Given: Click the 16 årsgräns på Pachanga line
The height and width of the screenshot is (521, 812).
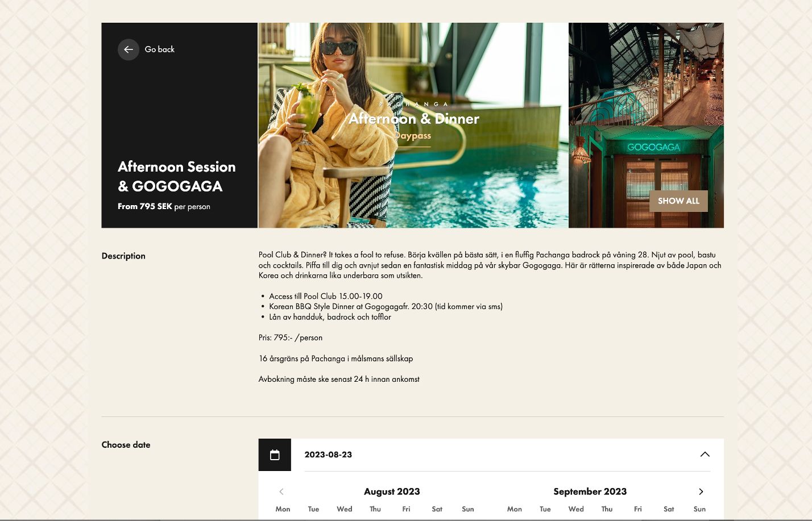Looking at the screenshot, I should (x=335, y=359).
